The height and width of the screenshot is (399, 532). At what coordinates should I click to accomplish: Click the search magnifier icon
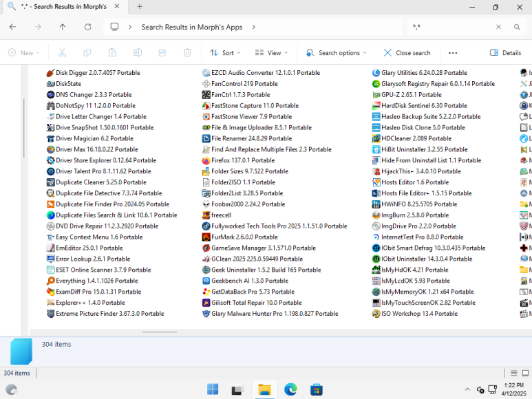click(517, 27)
